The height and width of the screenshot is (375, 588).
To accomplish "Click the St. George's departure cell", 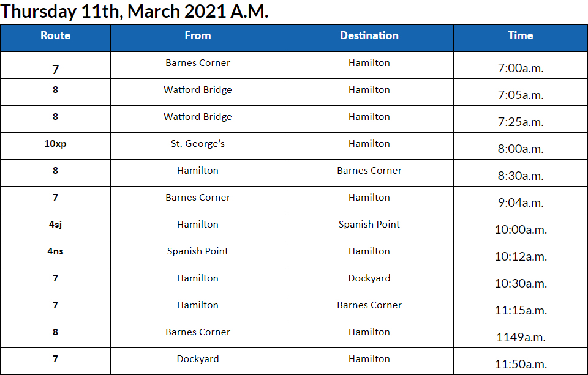I will (197, 144).
